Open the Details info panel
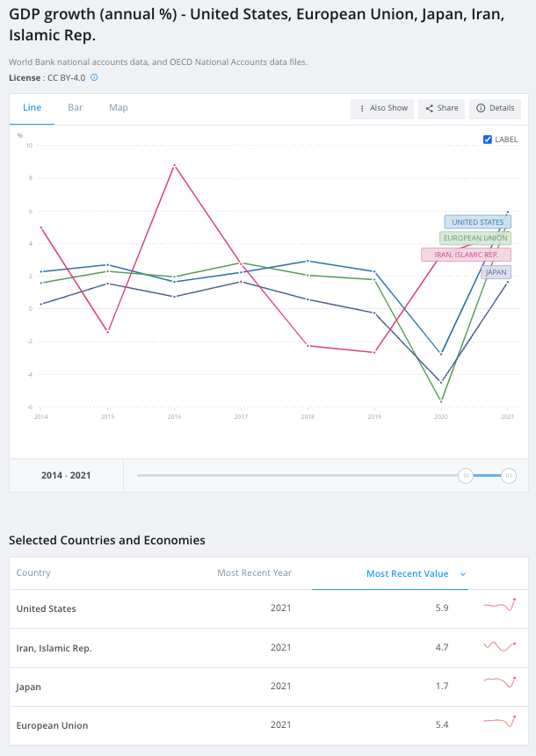The width and height of the screenshot is (536, 756). (495, 109)
